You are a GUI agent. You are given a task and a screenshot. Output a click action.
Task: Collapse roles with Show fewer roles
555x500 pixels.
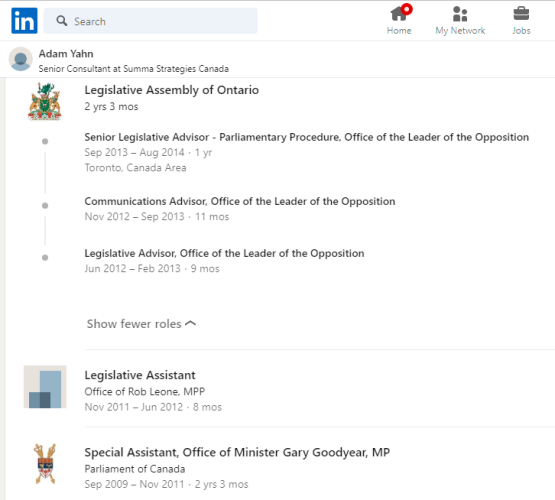[x=141, y=324]
